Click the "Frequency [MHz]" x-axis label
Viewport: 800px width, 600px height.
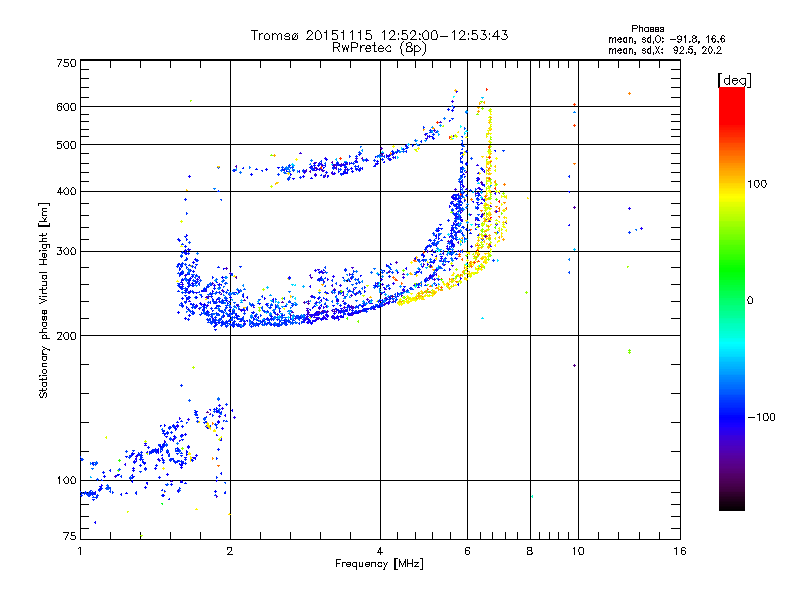click(x=379, y=564)
